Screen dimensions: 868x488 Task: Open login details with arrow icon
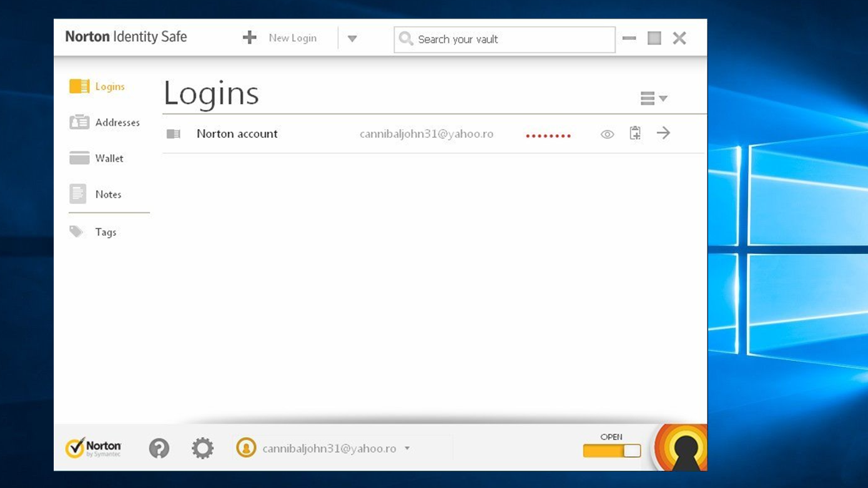[x=663, y=133]
